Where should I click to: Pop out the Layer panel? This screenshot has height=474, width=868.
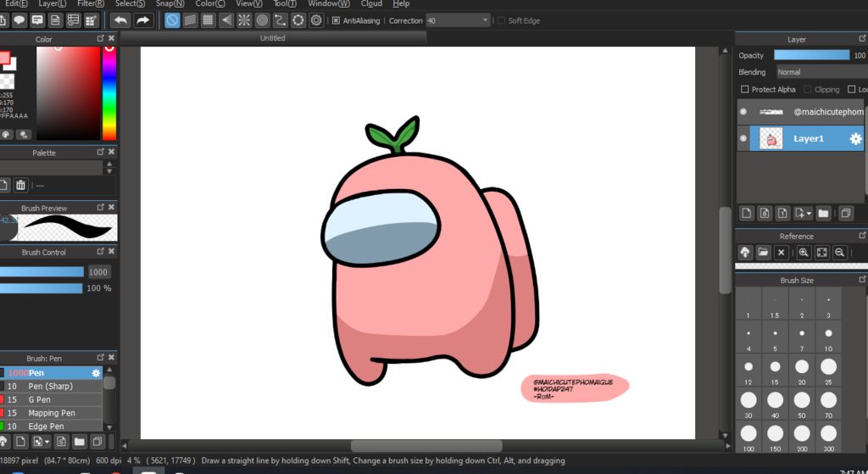pyautogui.click(x=862, y=38)
